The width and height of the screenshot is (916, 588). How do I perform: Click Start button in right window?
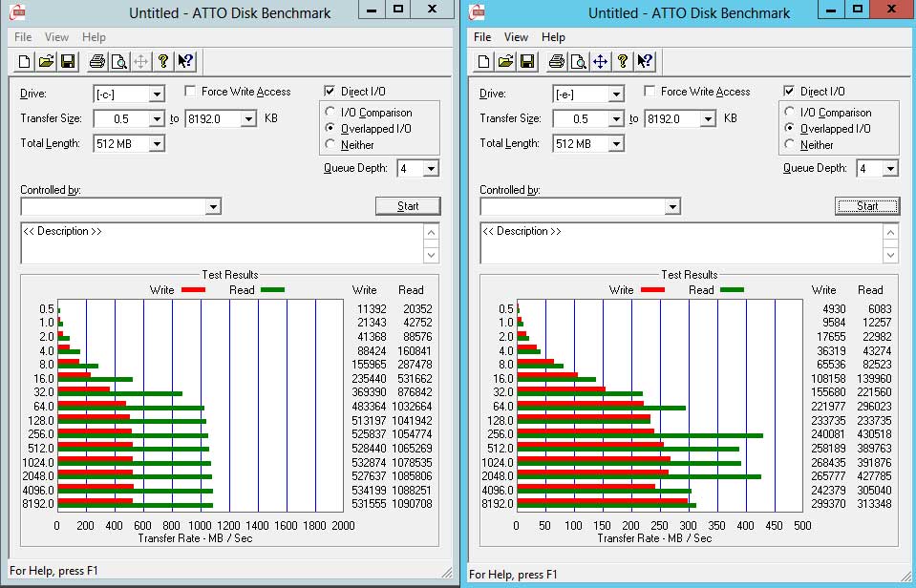click(867, 206)
